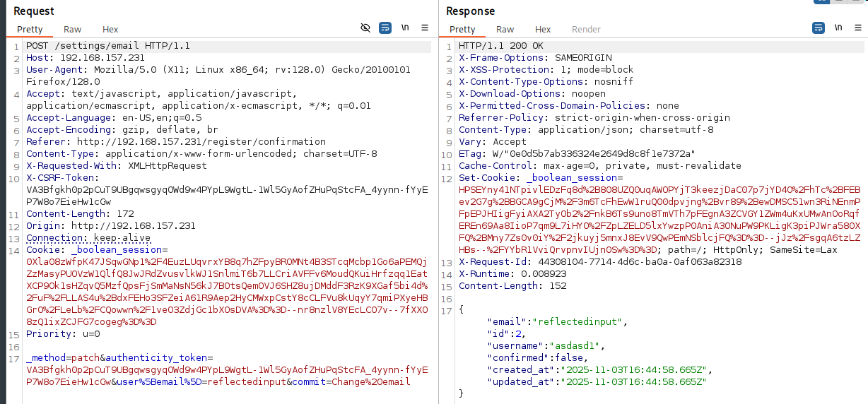
Task: Open the Response Render tab
Action: pyautogui.click(x=586, y=30)
